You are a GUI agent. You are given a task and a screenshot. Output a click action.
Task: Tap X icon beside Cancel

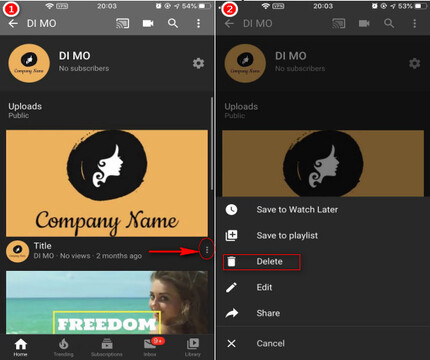point(231,343)
